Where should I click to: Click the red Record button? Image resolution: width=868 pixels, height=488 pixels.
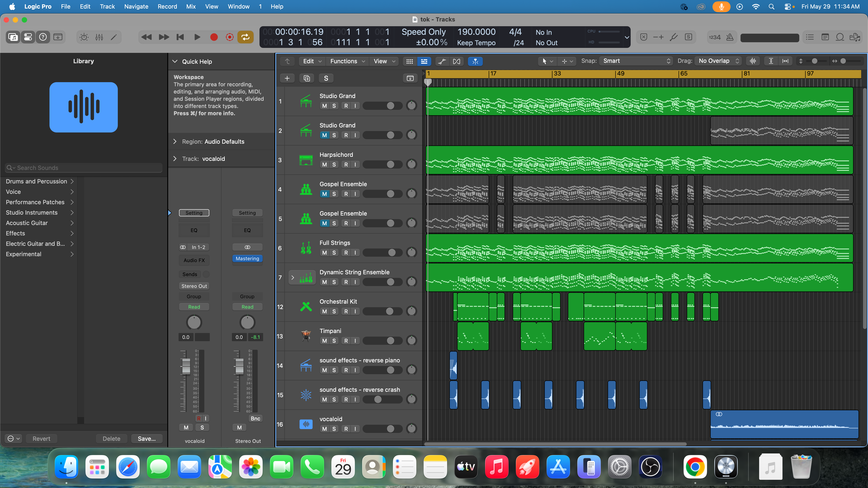coord(214,37)
